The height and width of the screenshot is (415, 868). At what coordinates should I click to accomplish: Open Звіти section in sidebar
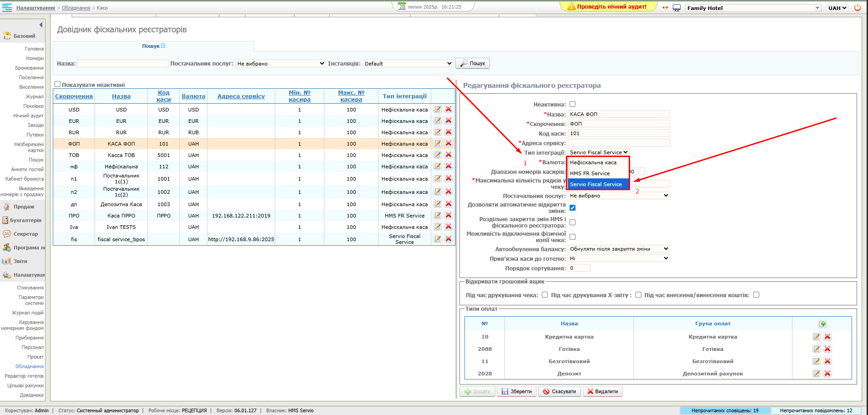tap(20, 261)
